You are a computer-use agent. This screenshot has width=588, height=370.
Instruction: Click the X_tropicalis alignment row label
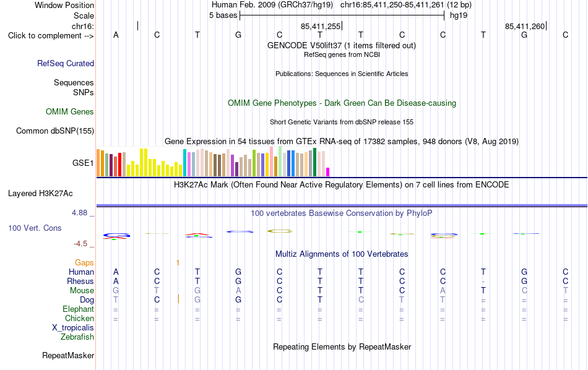tap(73, 328)
